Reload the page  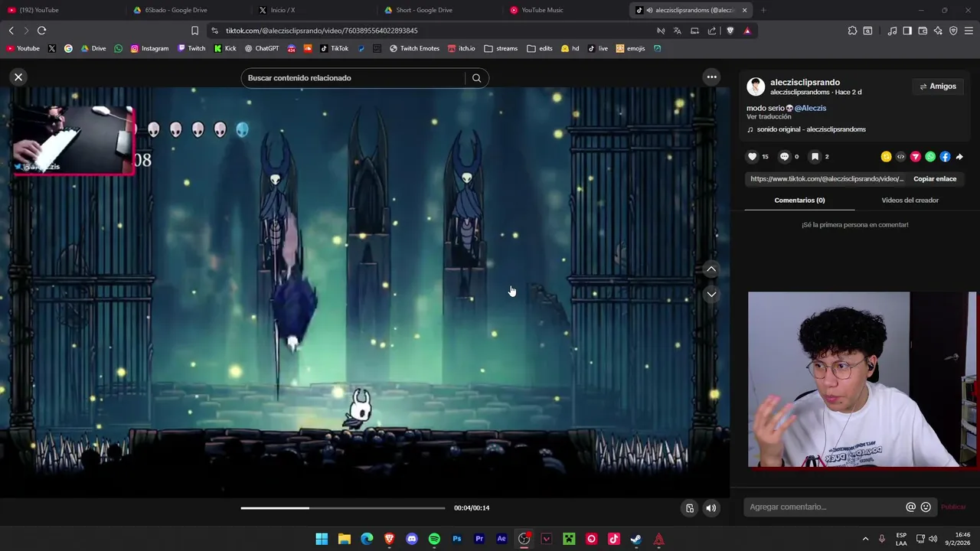(x=41, y=31)
